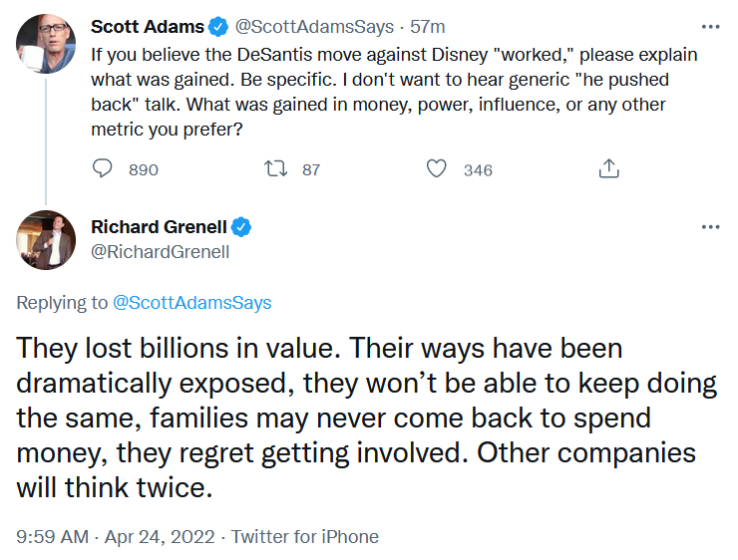Click the @ScottAdamsSays handle in the tweet header
The width and height of the screenshot is (738, 560).
coord(314,27)
